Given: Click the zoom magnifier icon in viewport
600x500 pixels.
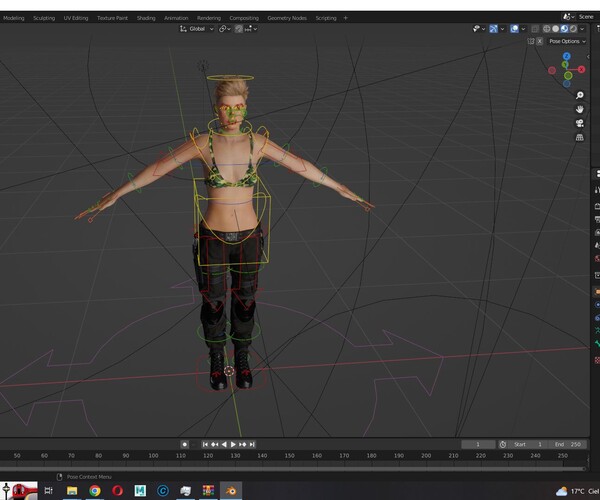Looking at the screenshot, I should coord(580,95).
